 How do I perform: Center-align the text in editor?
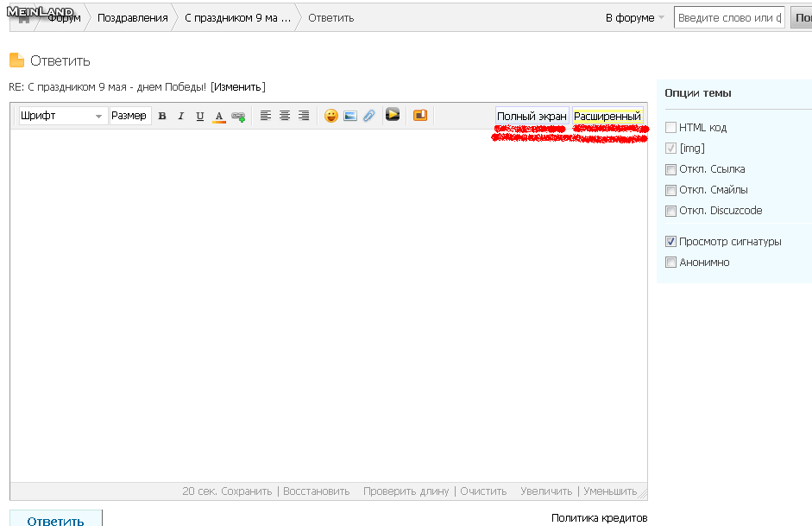[285, 116]
